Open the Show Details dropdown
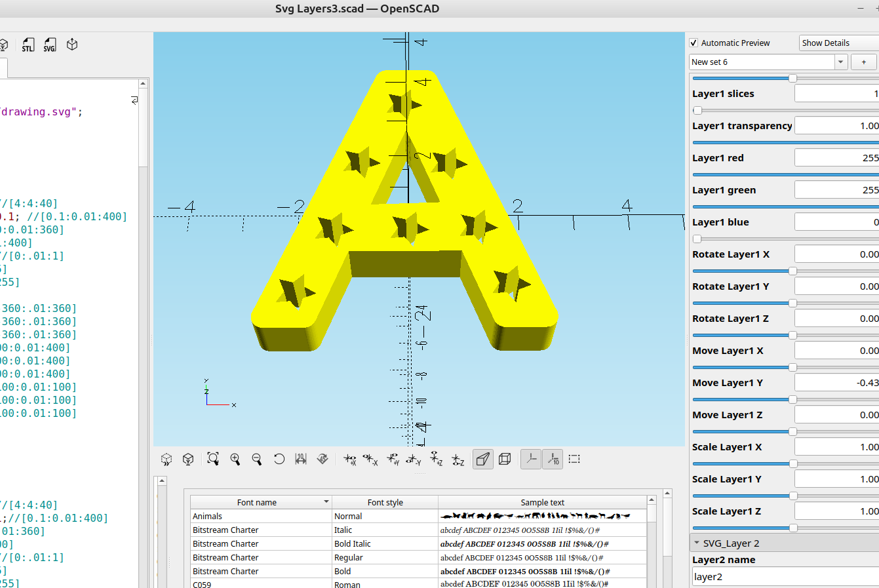 click(839, 43)
